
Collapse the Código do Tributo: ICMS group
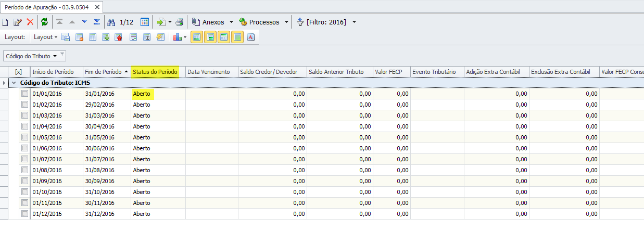coord(14,83)
